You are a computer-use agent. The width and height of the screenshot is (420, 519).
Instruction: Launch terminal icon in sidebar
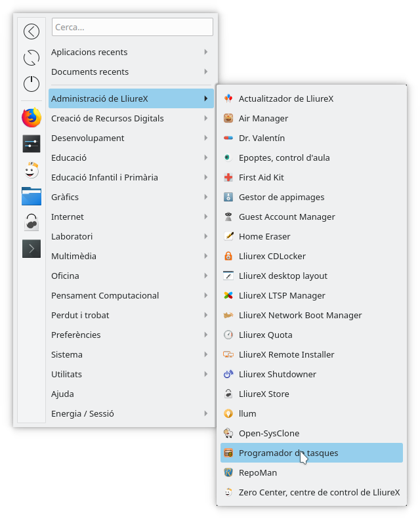pyautogui.click(x=31, y=249)
